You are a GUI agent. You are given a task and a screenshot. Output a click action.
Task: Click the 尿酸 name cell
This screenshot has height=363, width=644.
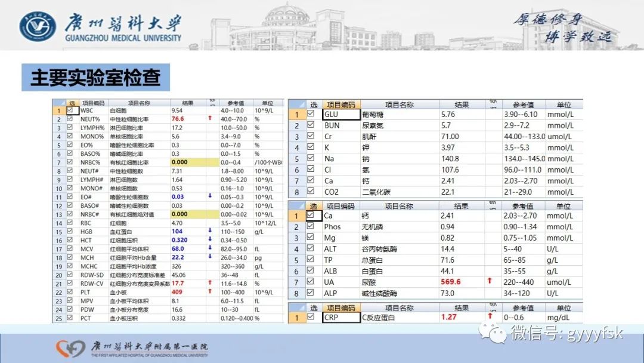coord(400,282)
